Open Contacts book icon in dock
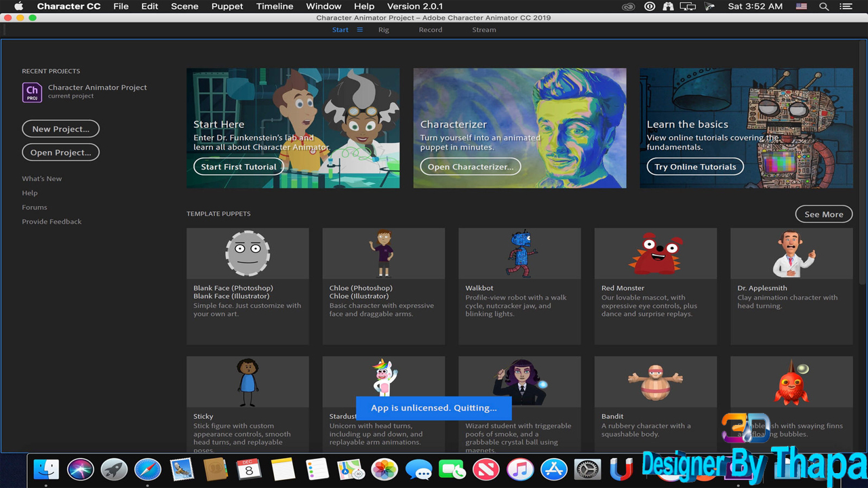868x488 pixels. tap(216, 469)
